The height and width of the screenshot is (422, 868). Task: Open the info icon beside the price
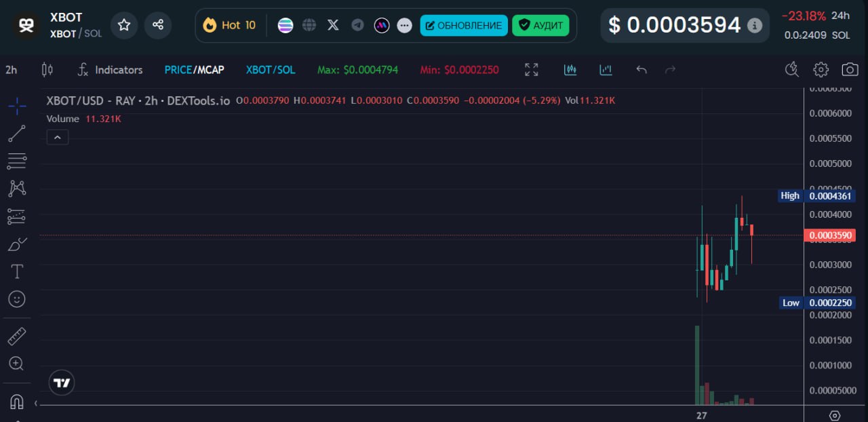(x=754, y=26)
